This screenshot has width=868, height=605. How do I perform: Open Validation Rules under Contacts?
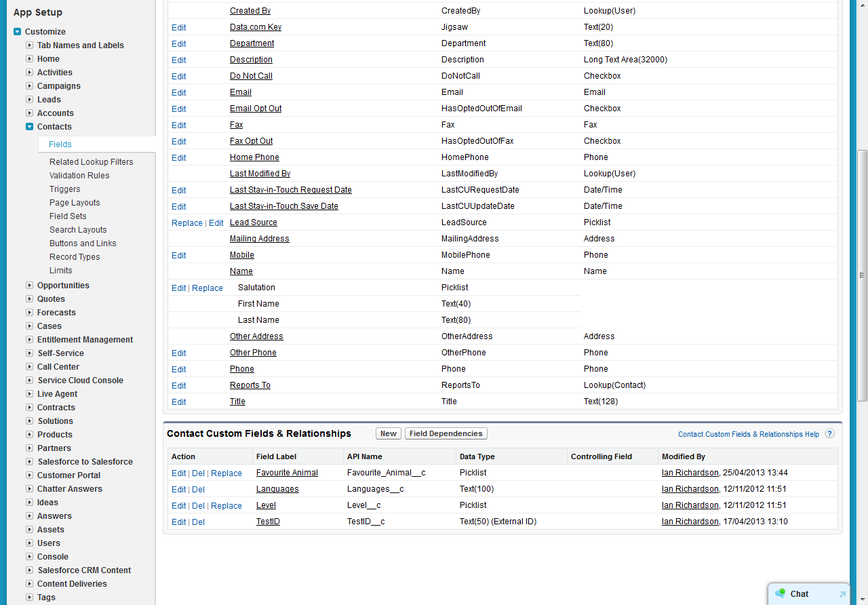pyautogui.click(x=79, y=176)
